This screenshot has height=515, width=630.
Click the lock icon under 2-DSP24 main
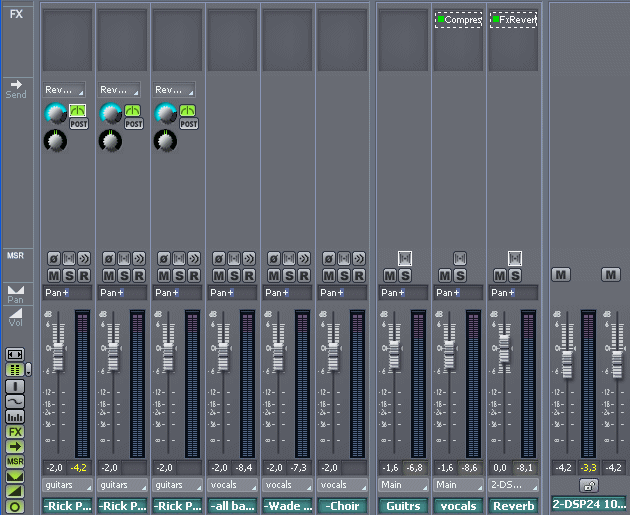tap(589, 486)
